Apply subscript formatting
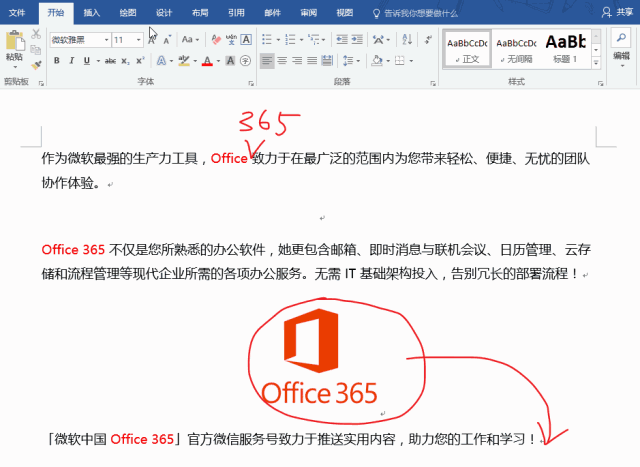Viewport: 640px width, 467px height. coord(125,61)
